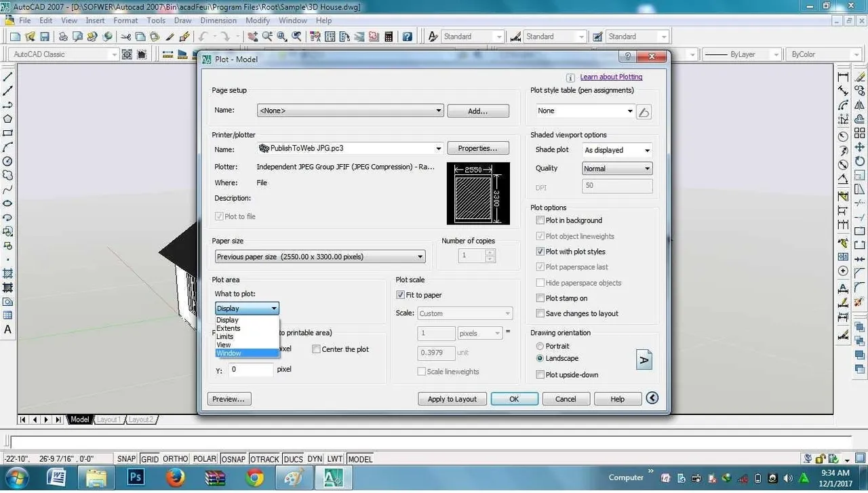The image size is (868, 493).
Task: Click the Save icon in standard toolbar
Action: (45, 37)
